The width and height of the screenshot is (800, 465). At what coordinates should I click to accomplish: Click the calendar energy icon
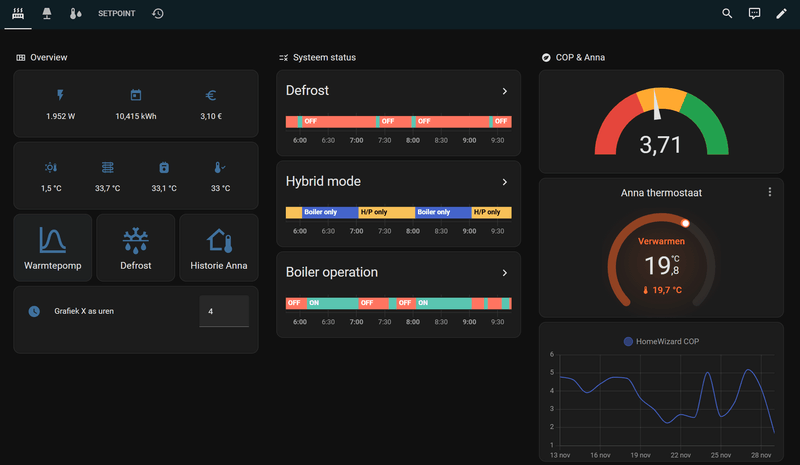(x=136, y=95)
